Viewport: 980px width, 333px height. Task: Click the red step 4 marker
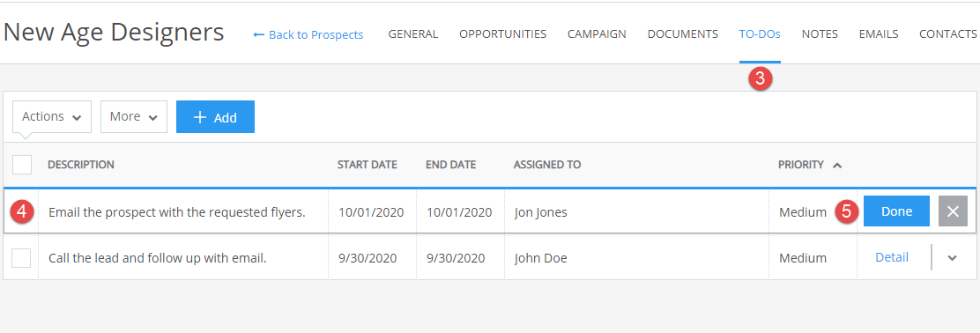click(23, 211)
